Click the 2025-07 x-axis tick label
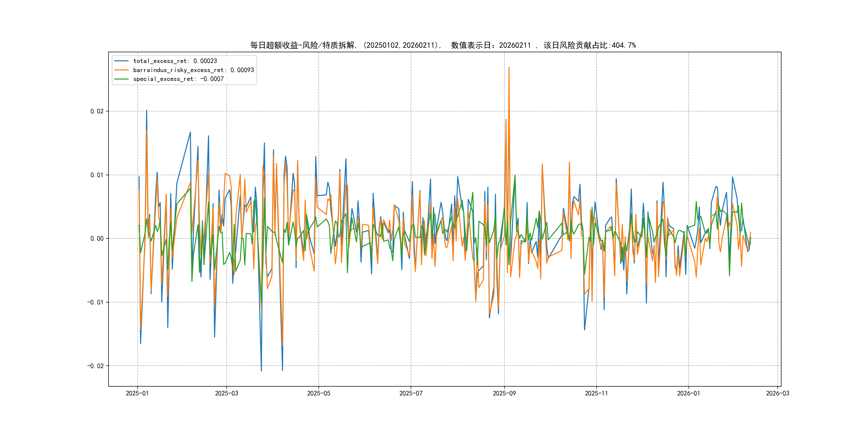 pos(411,393)
